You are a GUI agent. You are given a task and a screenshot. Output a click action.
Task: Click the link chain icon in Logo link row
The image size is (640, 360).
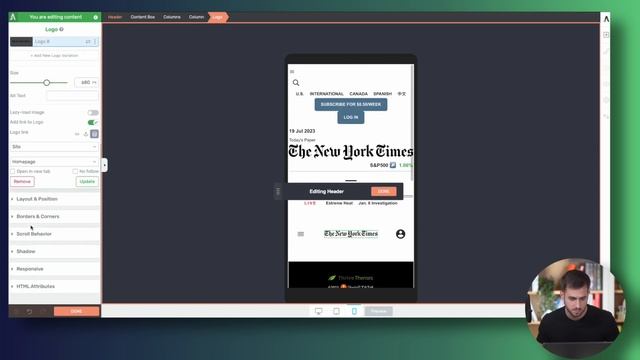(x=77, y=134)
